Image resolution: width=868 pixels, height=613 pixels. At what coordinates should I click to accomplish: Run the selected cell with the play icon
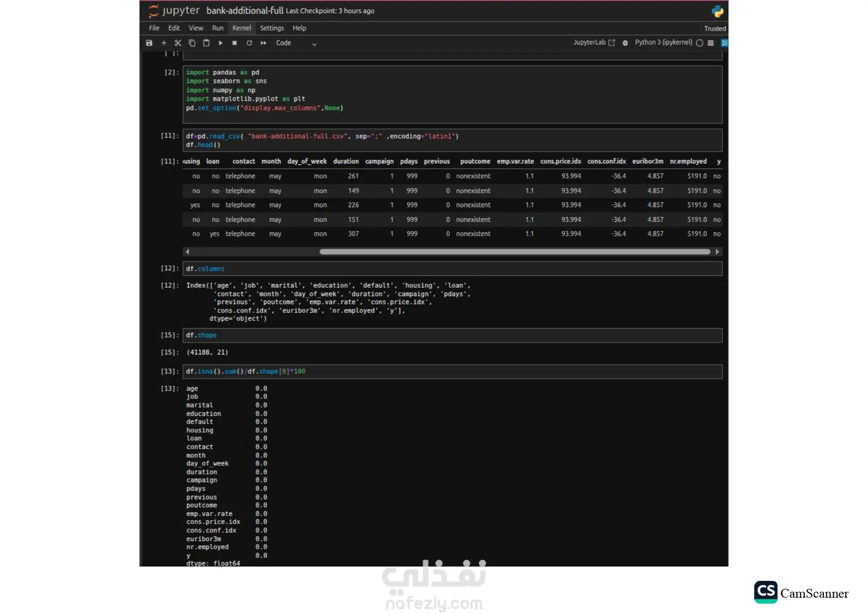click(x=221, y=43)
